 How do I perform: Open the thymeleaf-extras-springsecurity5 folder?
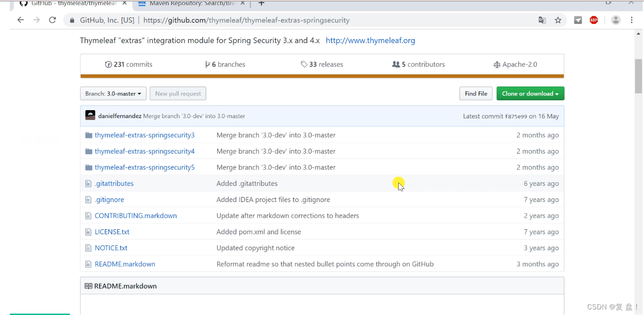(x=144, y=167)
